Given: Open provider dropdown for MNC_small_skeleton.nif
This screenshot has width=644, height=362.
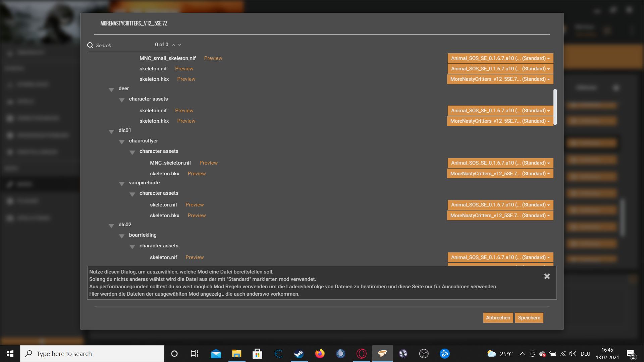Looking at the screenshot, I should click(x=500, y=58).
